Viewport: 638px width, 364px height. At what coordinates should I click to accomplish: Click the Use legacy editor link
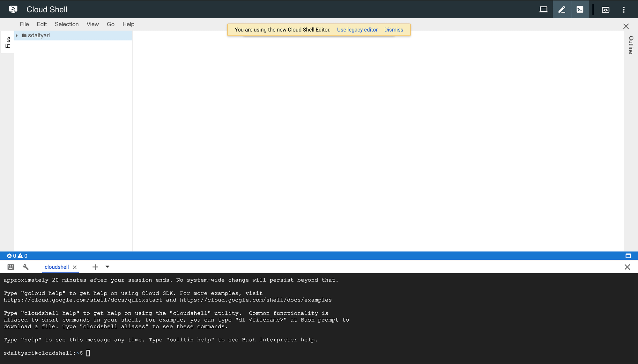[357, 30]
